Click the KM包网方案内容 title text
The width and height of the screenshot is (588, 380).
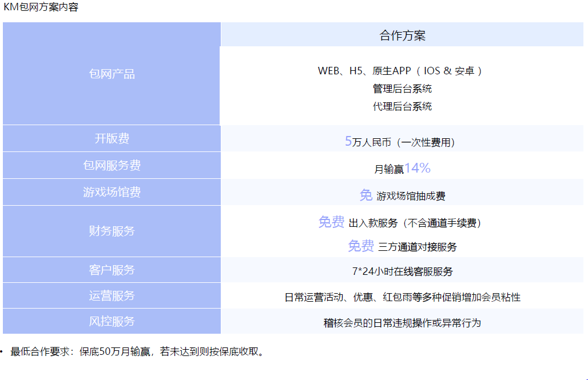(x=41, y=7)
